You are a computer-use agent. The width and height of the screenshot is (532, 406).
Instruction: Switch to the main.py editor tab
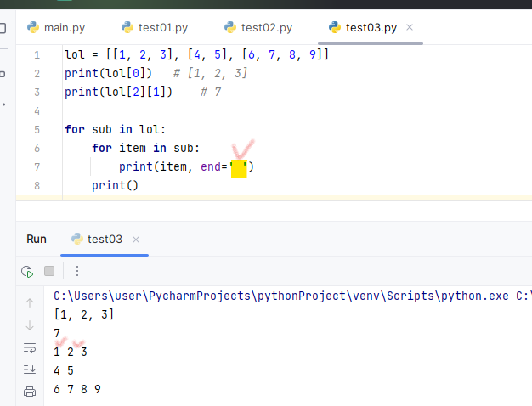coord(56,27)
